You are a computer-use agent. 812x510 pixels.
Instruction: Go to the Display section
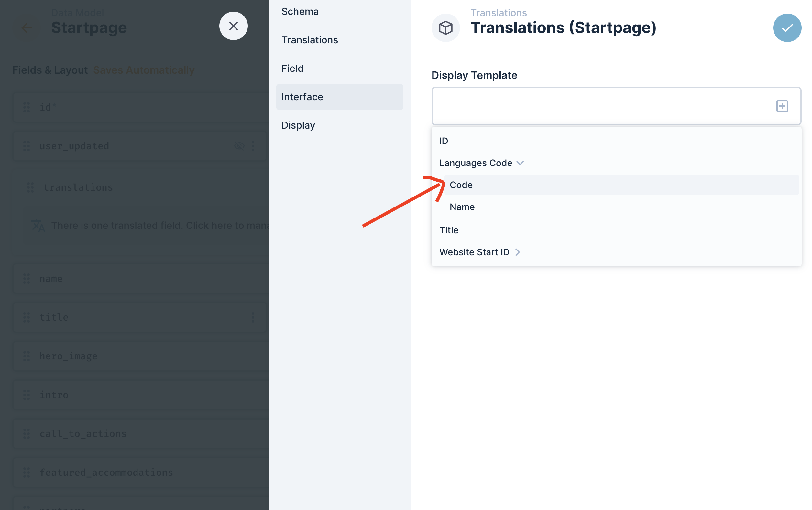coord(339,125)
